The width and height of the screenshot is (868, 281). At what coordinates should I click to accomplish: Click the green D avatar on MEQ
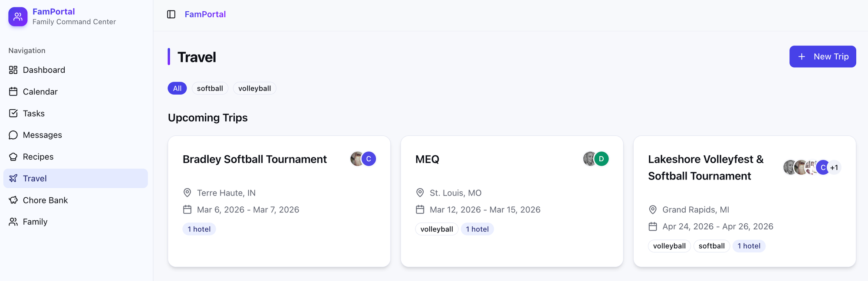click(601, 159)
